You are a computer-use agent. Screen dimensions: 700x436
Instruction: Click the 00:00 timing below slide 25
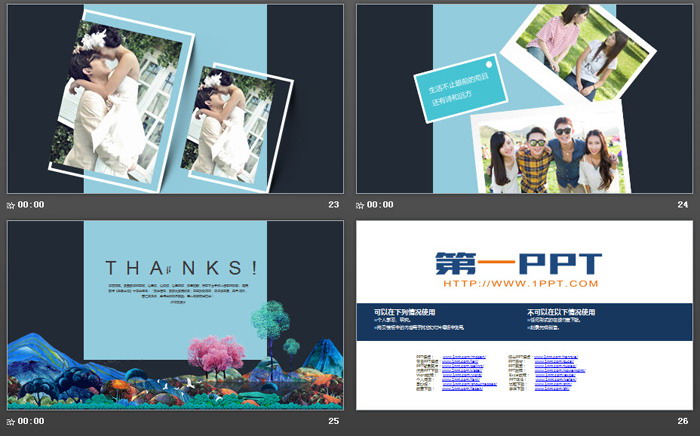pos(32,422)
